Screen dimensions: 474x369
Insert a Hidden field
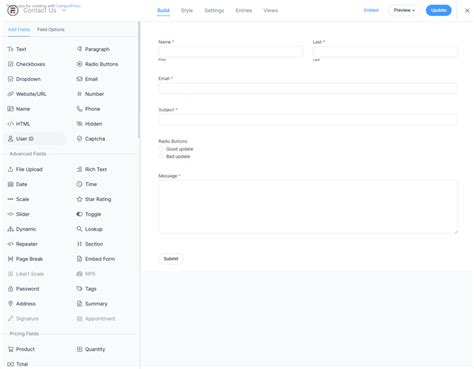click(89, 124)
